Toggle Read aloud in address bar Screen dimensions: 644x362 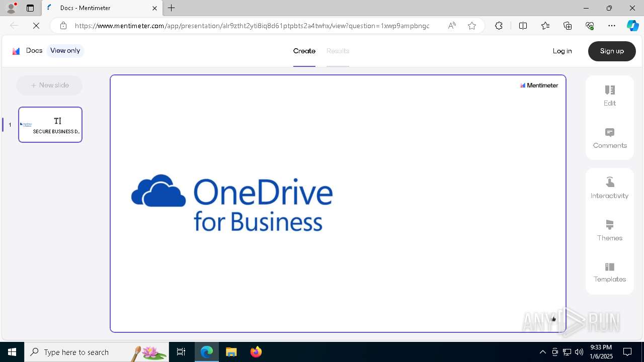pos(452,26)
